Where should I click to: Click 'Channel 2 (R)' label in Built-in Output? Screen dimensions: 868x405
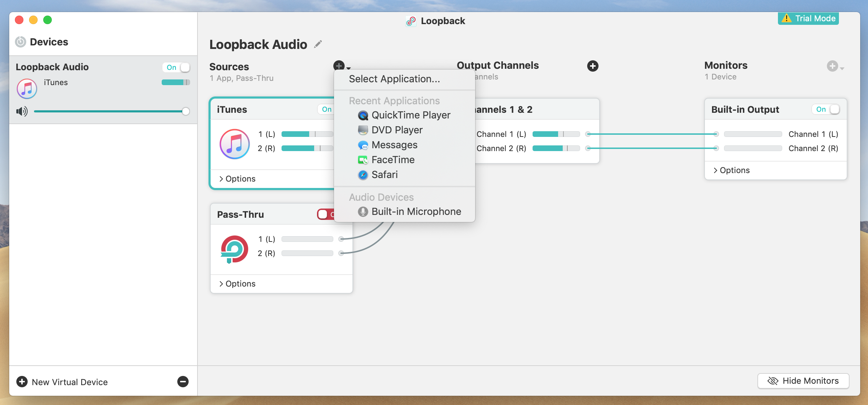pyautogui.click(x=813, y=148)
